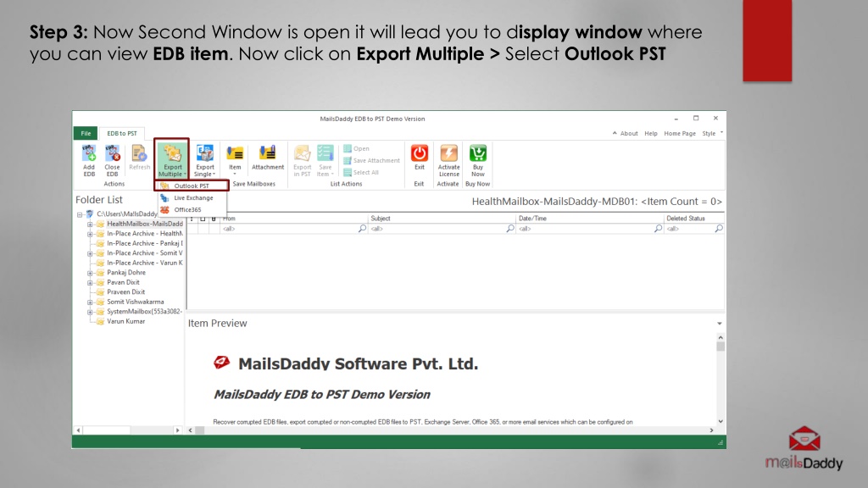Viewport: 868px width, 488px height.
Task: Expand the Somit Vishwakarma mailbox node
Action: (90, 302)
